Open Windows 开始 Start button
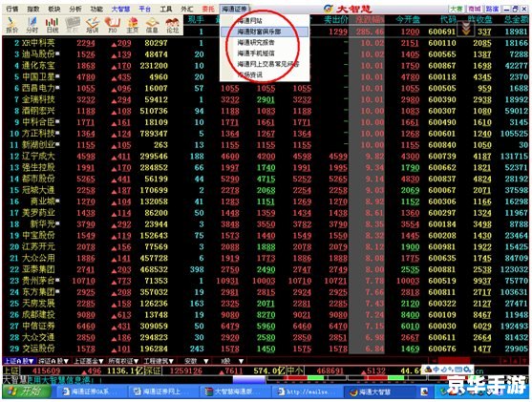Viewport: 532px width, 402px height. [27, 391]
